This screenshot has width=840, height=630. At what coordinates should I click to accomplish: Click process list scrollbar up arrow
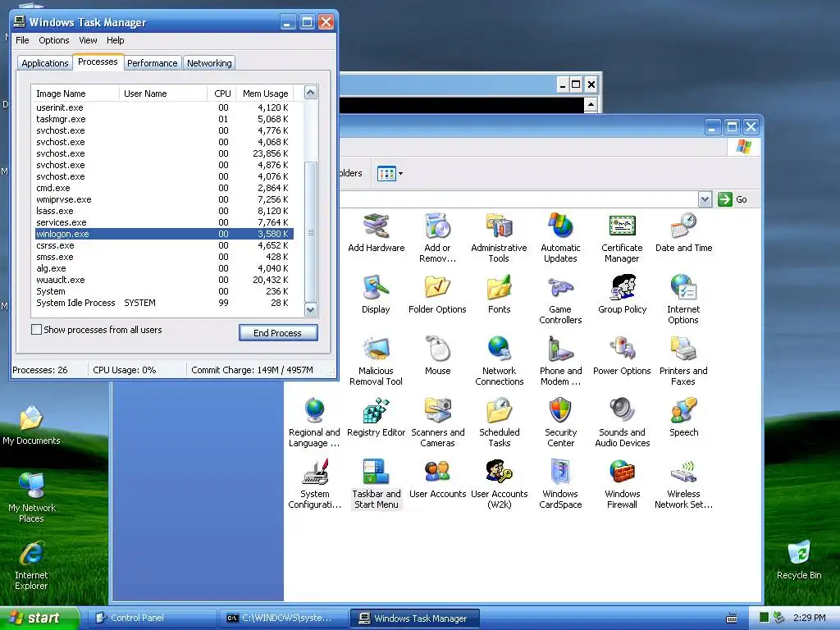point(311,93)
